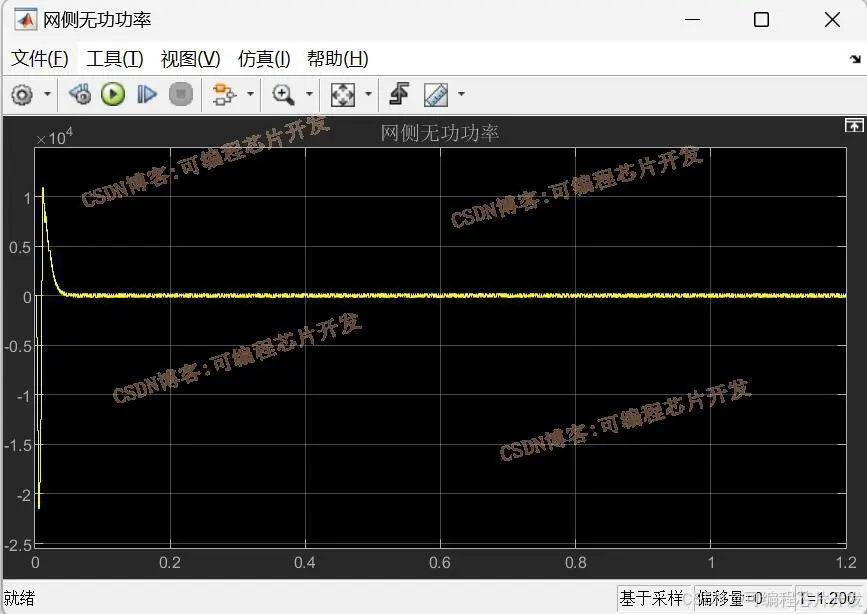Open the 工具(T) menu
This screenshot has width=867, height=614.
point(114,59)
